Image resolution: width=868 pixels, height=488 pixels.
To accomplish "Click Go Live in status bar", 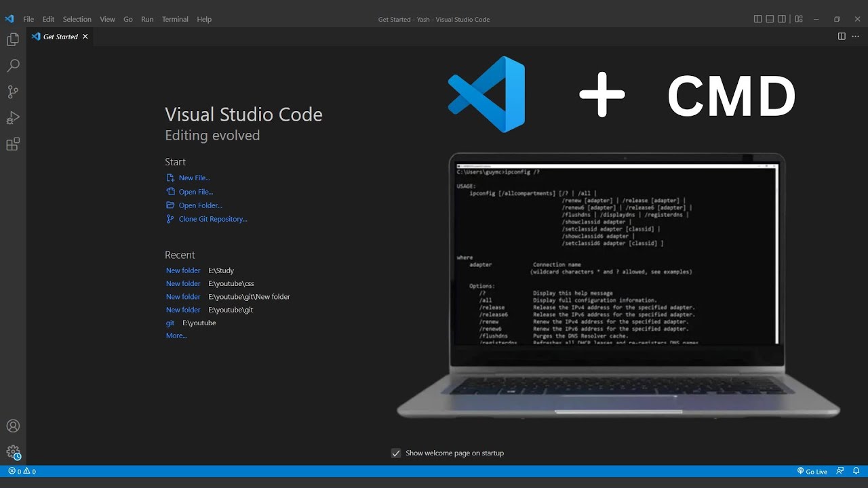I will 812,471.
